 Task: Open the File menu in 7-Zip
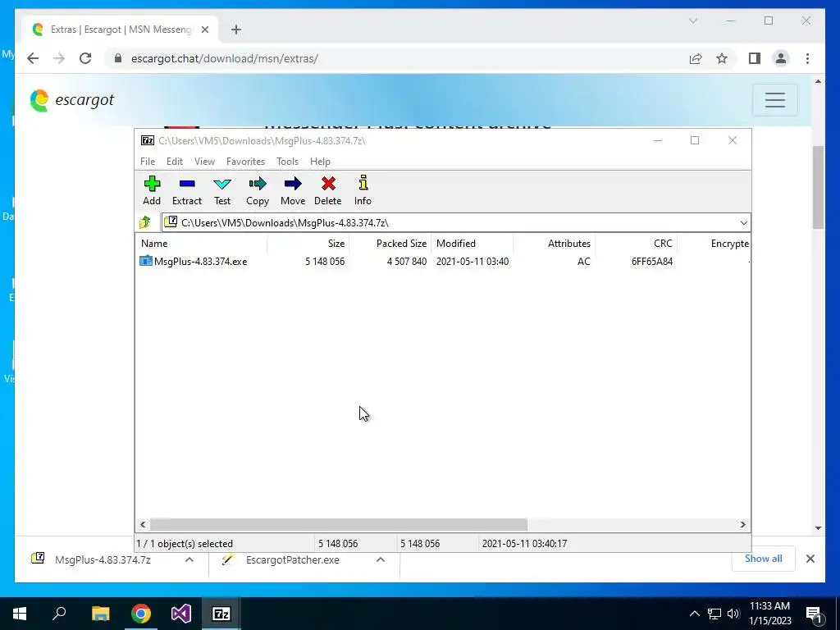coord(148,162)
